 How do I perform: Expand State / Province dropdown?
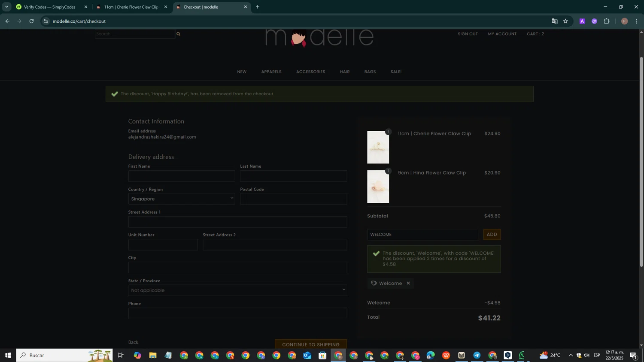[x=237, y=290]
